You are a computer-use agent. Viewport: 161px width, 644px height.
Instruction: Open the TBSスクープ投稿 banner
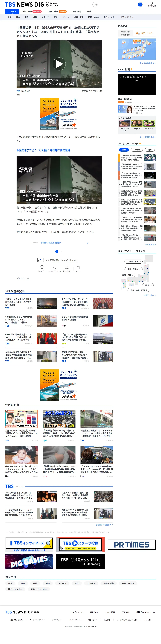pos(80,545)
